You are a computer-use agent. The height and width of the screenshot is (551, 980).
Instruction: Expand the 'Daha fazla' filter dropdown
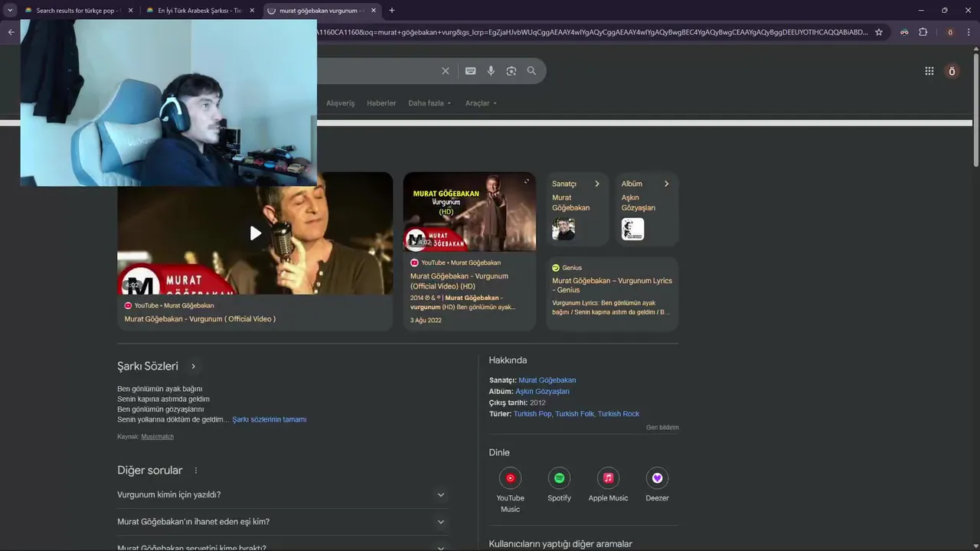tap(430, 103)
